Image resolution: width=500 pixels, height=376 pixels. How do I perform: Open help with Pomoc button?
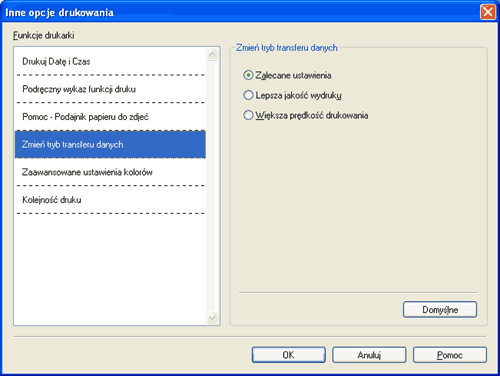[450, 355]
